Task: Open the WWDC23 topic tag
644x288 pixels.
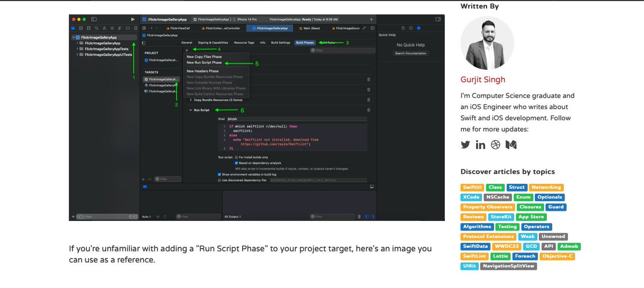Action: [x=506, y=247]
